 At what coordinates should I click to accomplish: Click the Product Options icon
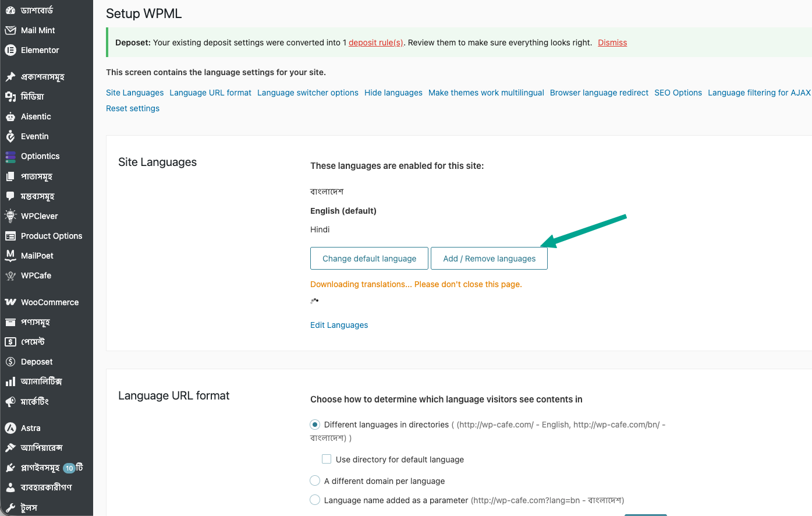[10, 236]
